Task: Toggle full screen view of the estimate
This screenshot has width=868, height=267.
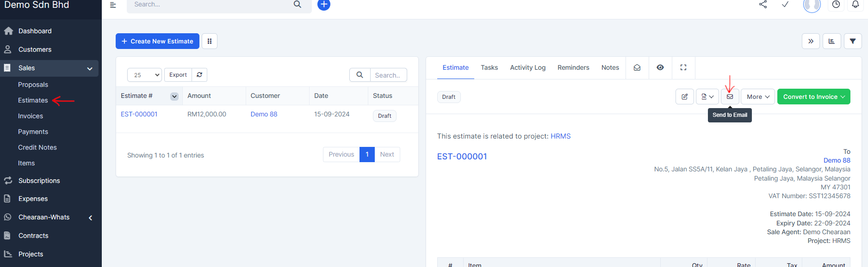Action: [683, 67]
